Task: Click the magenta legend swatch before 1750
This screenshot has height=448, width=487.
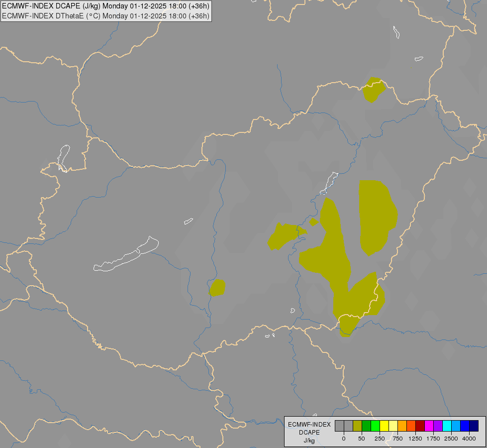Action: pyautogui.click(x=429, y=426)
